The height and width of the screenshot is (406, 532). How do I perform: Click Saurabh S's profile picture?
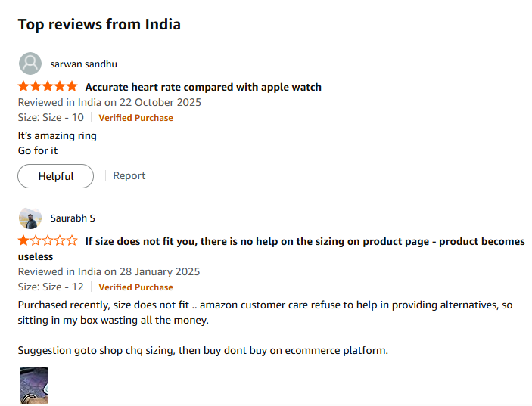[30, 218]
